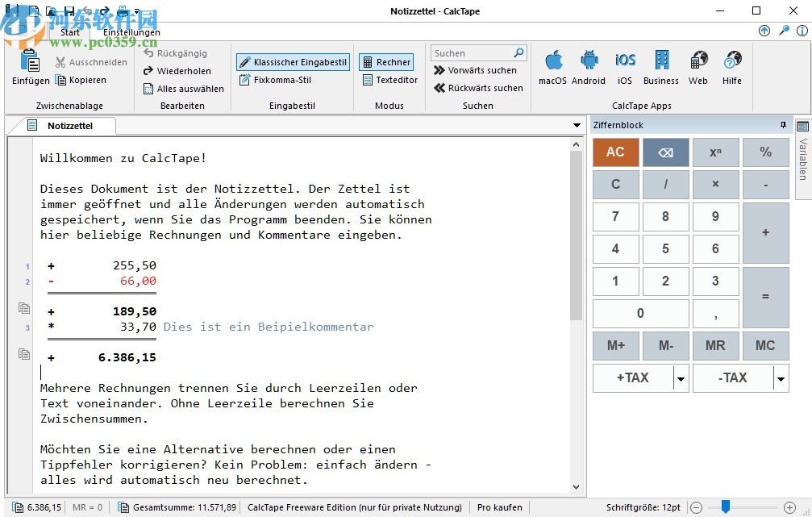Click the -TAX button
Screen dimensions: 812x517
click(733, 378)
